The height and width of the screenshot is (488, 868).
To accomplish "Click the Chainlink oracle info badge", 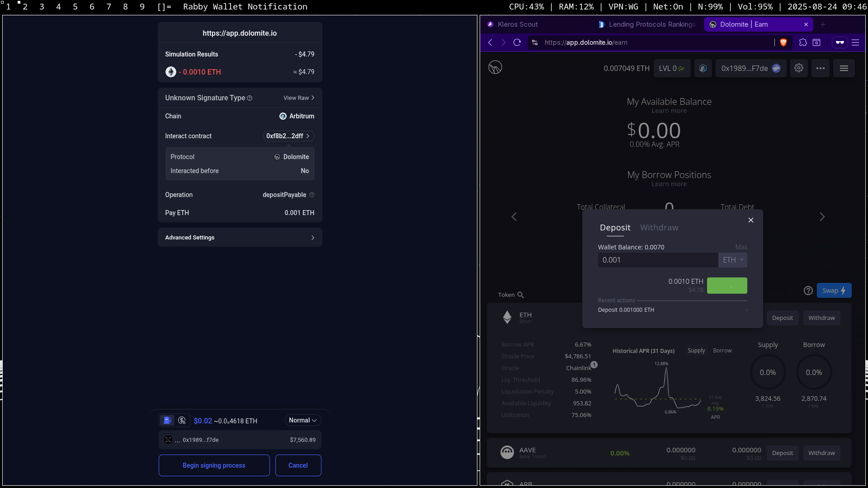I will tap(594, 365).
